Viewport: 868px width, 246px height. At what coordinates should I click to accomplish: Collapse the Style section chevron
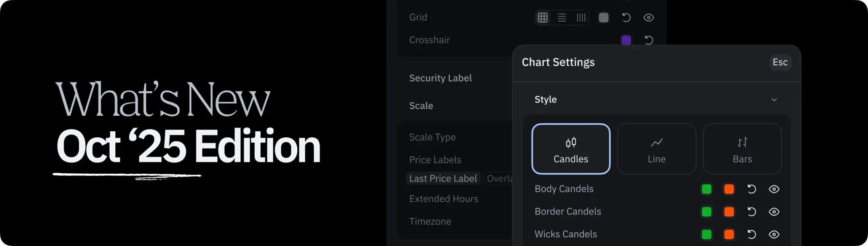coord(774,100)
